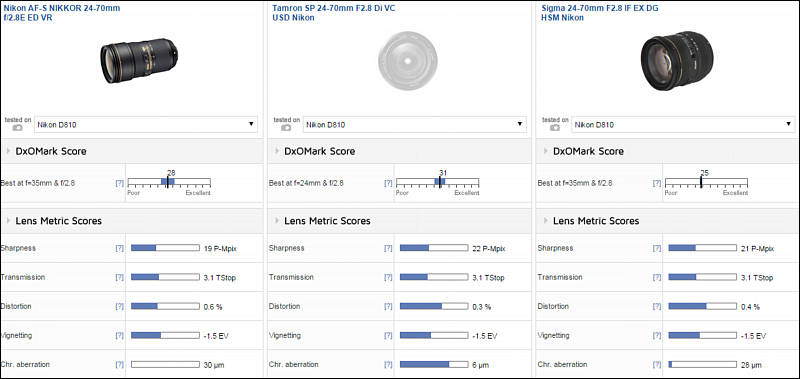Open the Nikon AF-S NIKKOR 24-70mm title link
This screenshot has width=800, height=379.
61,13
